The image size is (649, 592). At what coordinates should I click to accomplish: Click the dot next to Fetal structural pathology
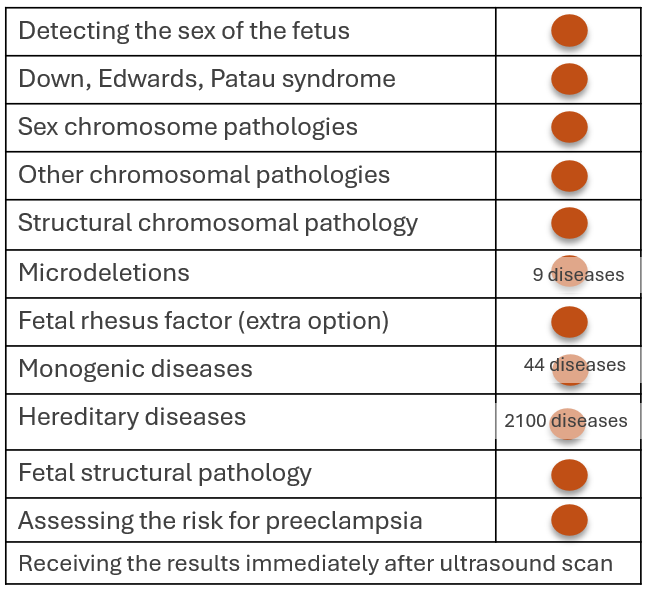(x=569, y=475)
